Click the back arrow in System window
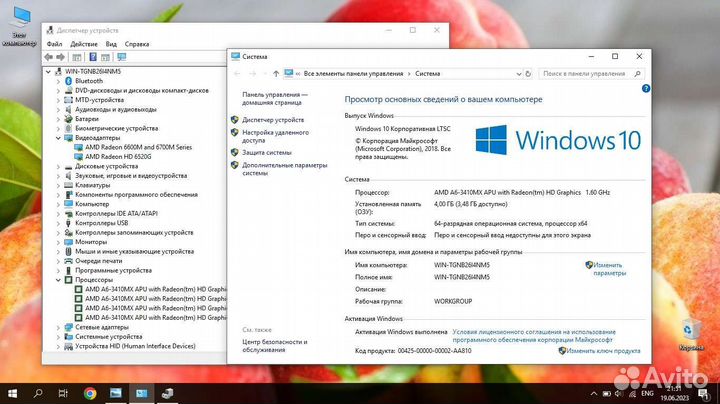Viewport: 720px width, 404px height. pyautogui.click(x=237, y=73)
